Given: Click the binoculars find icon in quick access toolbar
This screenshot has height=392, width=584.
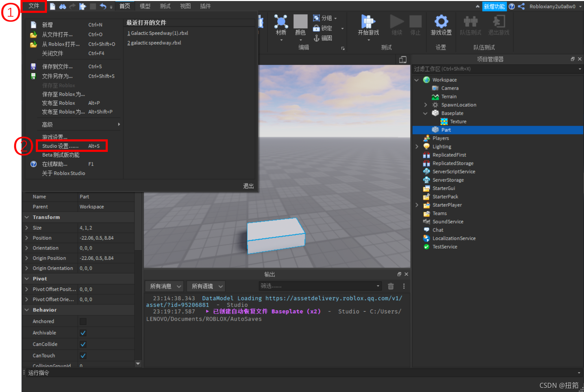Looking at the screenshot, I should (63, 6).
